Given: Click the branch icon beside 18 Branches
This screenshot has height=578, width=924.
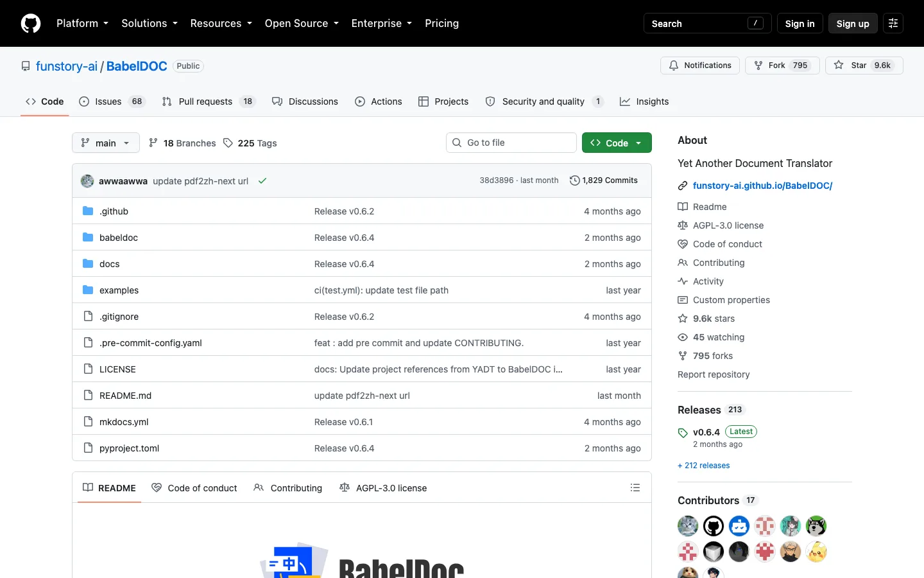Looking at the screenshot, I should click(153, 143).
